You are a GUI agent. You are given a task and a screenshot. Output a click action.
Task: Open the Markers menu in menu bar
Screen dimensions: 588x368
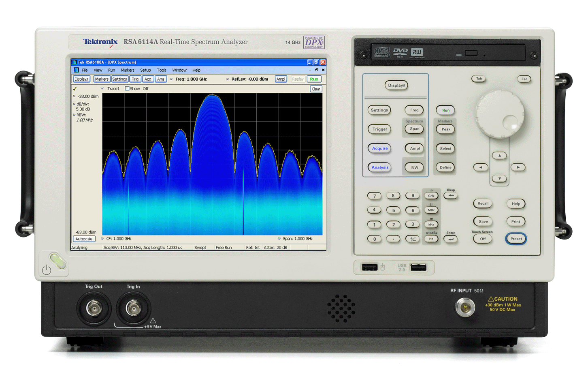coord(128,70)
